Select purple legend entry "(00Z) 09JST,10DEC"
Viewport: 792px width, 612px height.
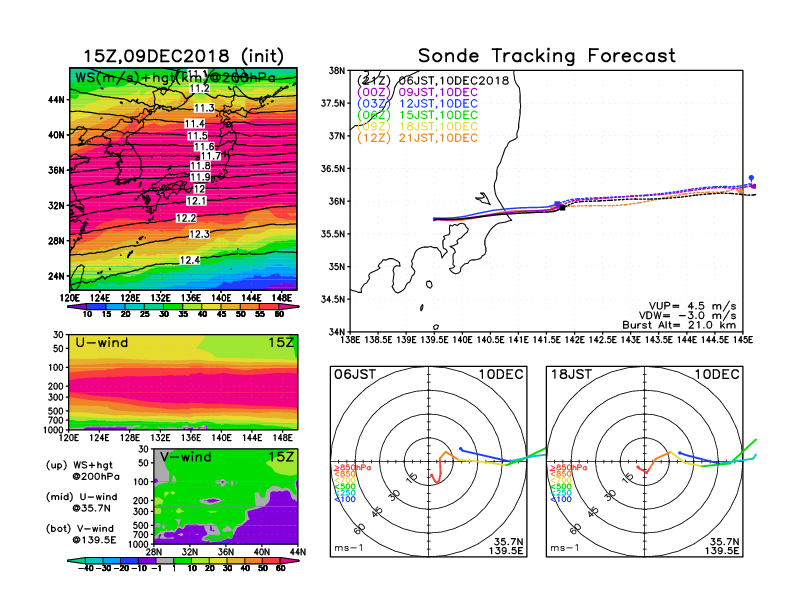coord(417,92)
